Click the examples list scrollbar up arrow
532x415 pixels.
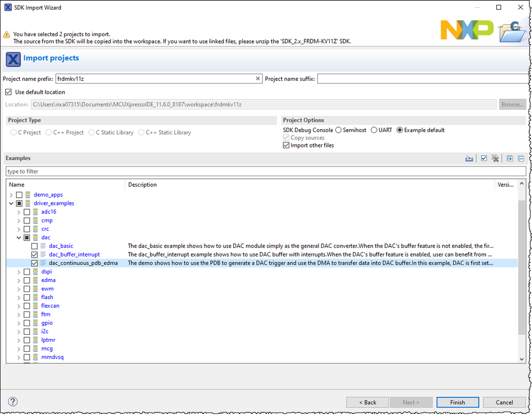tap(522, 184)
